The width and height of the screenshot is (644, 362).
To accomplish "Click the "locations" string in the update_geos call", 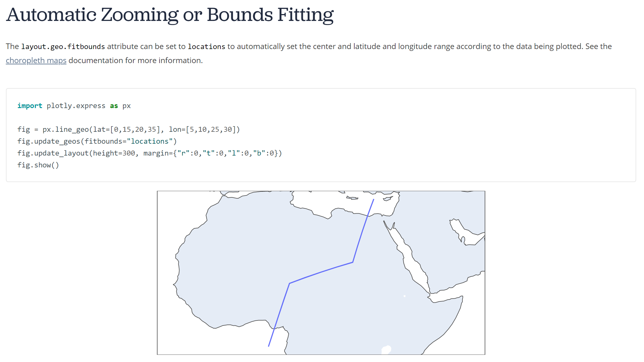I will coord(150,141).
